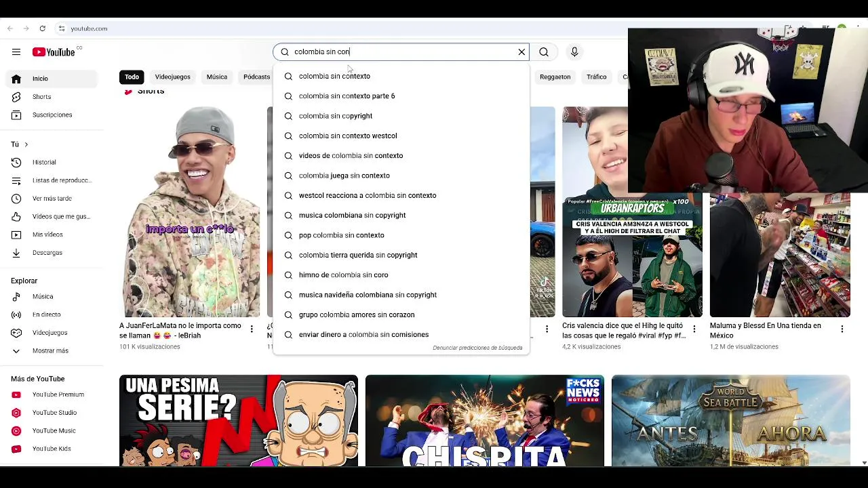Open YouTube Studio link
Viewport: 868px width, 488px height.
pyautogui.click(x=52, y=413)
